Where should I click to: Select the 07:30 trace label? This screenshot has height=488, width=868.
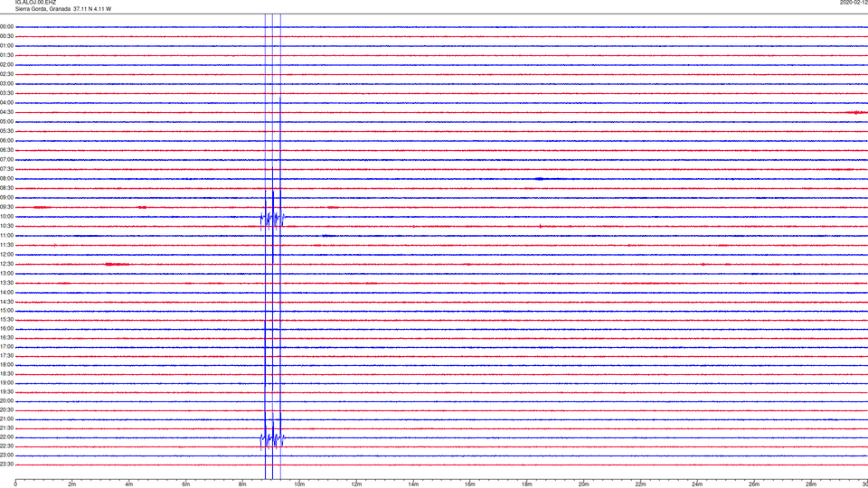point(6,169)
